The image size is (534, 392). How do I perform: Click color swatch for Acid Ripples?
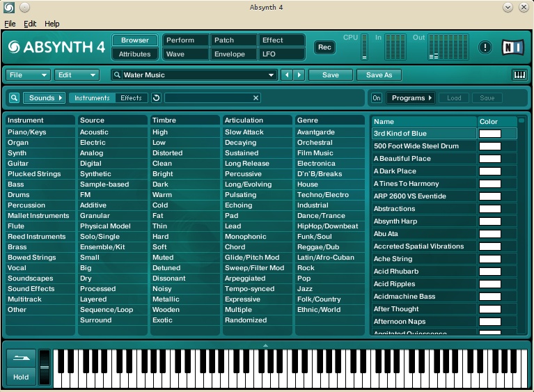coord(490,284)
